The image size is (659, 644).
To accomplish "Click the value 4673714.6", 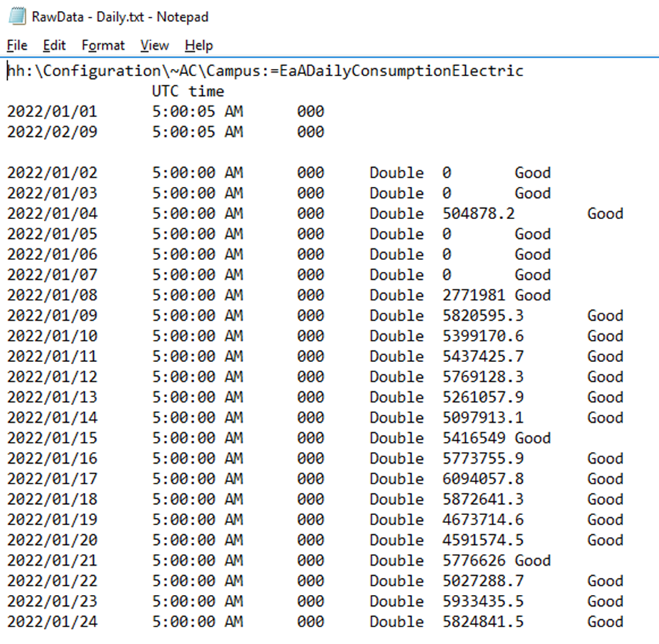I will [483, 519].
